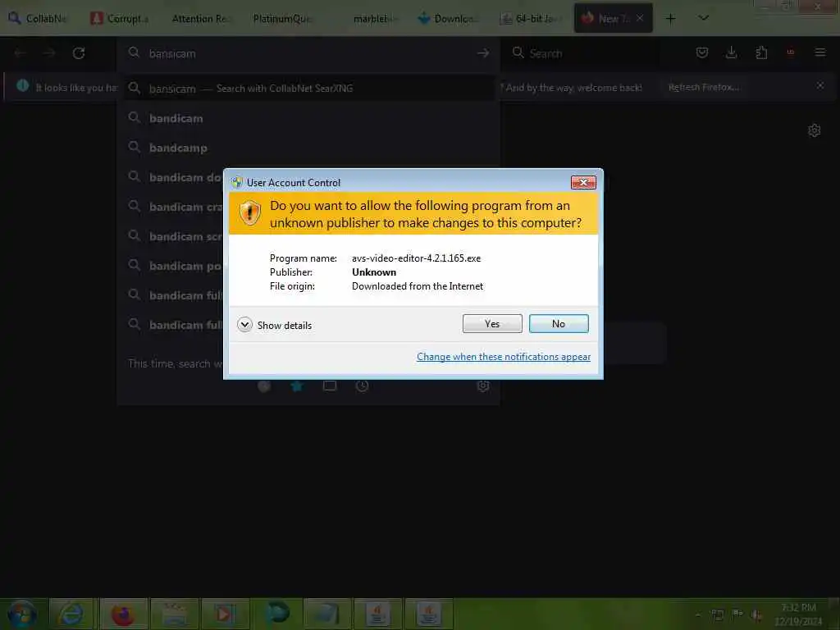Expand Show details chevron in UAC dialog
This screenshot has width=840, height=630.
click(x=244, y=325)
